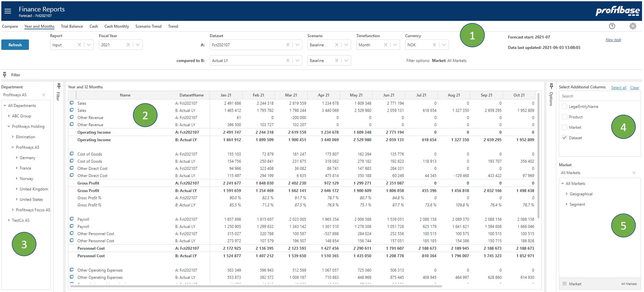Select the United Kingdom tree item

click(x=34, y=189)
